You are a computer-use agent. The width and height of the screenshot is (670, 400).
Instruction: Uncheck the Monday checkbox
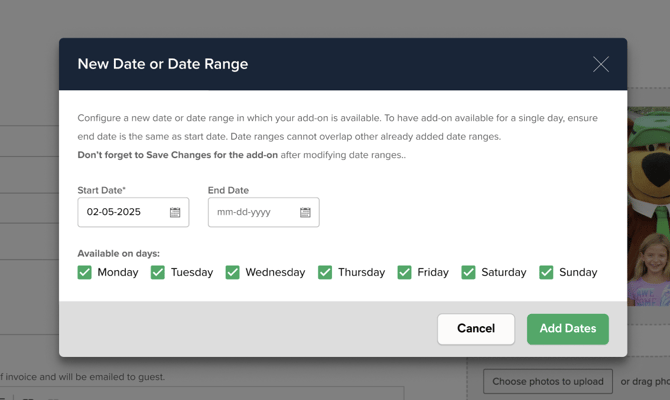(85, 272)
